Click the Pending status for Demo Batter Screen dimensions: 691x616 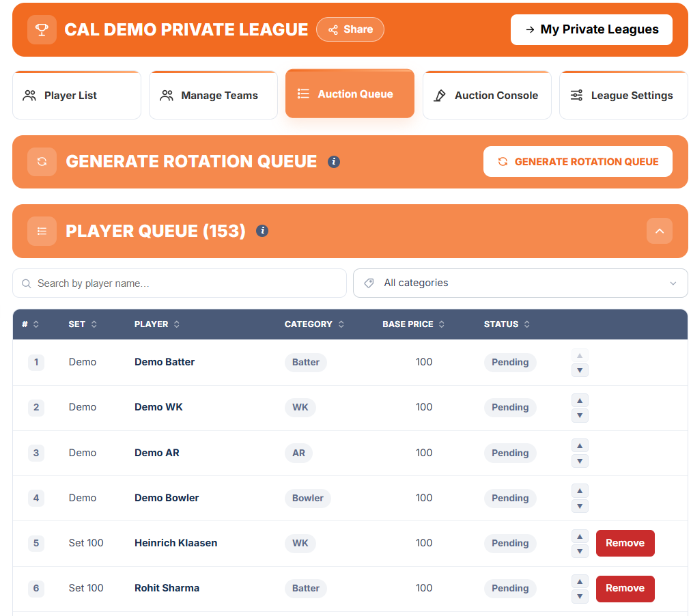click(x=510, y=362)
